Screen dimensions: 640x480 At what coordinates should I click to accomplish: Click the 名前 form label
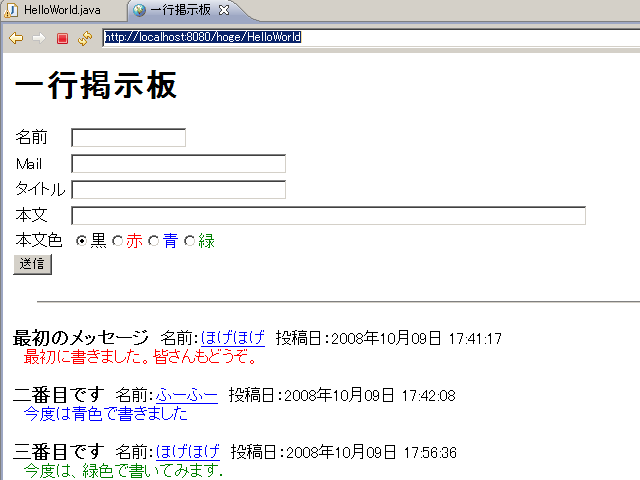pos(31,137)
